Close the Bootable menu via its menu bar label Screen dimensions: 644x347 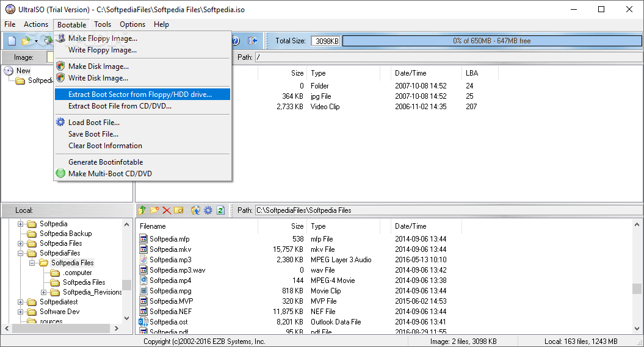pos(71,24)
